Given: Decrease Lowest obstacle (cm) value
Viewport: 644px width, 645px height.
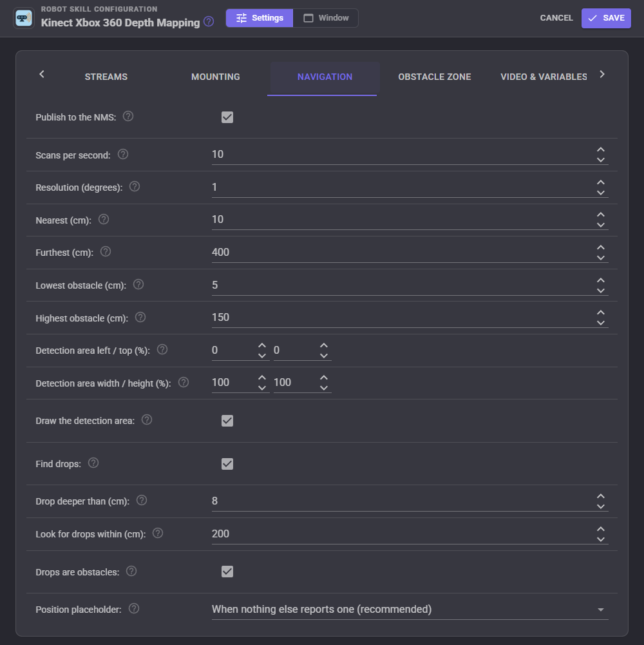Looking at the screenshot, I should point(601,291).
